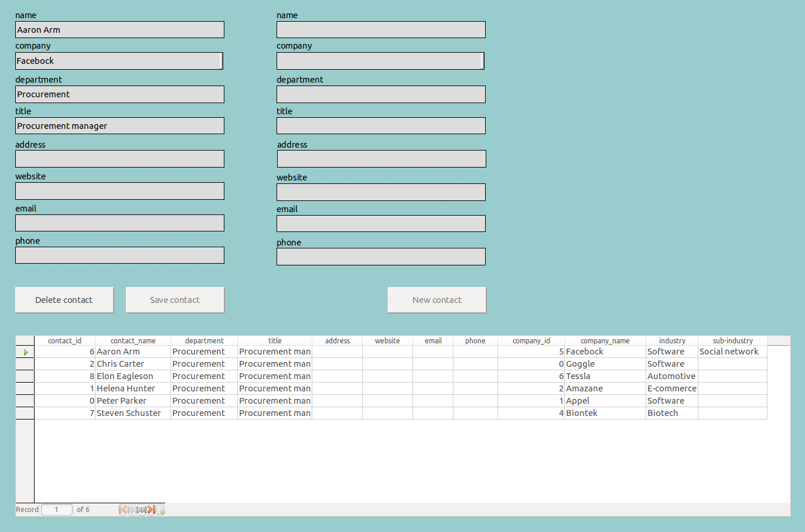Click the left title field showing Procurement manager
This screenshot has width=805, height=532.
click(x=120, y=126)
